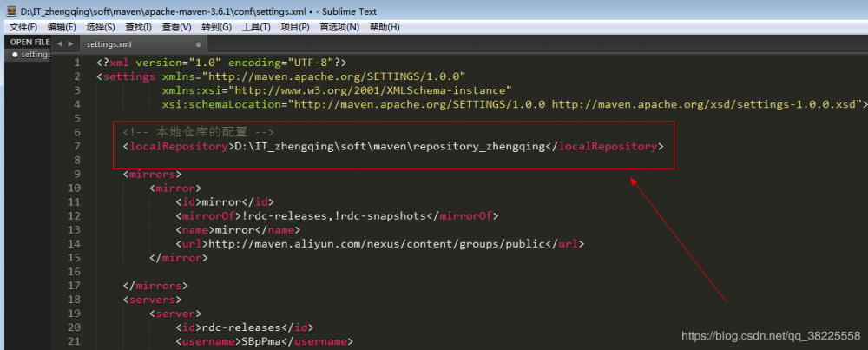Select the settings.xml tab
This screenshot has height=350, width=868.
[x=143, y=43]
